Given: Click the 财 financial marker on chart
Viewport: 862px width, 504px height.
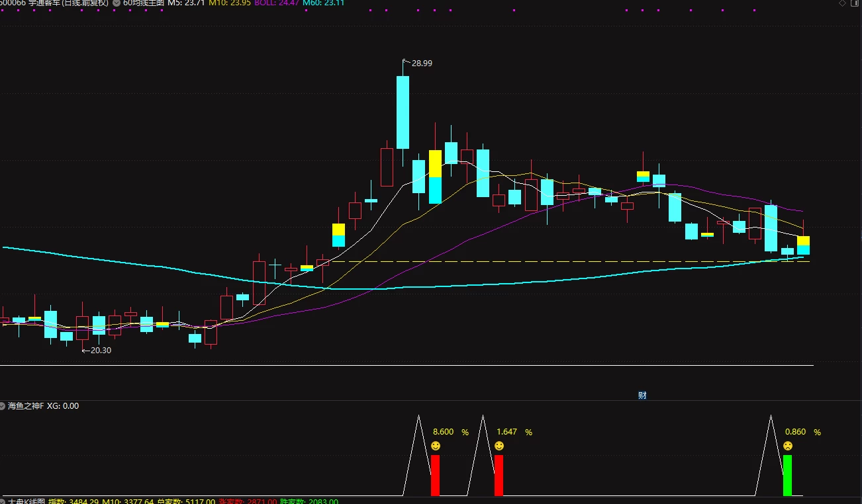Looking at the screenshot, I should pyautogui.click(x=642, y=396).
